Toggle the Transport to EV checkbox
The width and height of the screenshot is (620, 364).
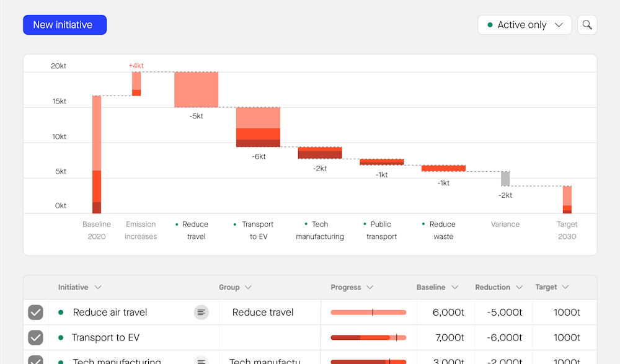[x=36, y=337]
